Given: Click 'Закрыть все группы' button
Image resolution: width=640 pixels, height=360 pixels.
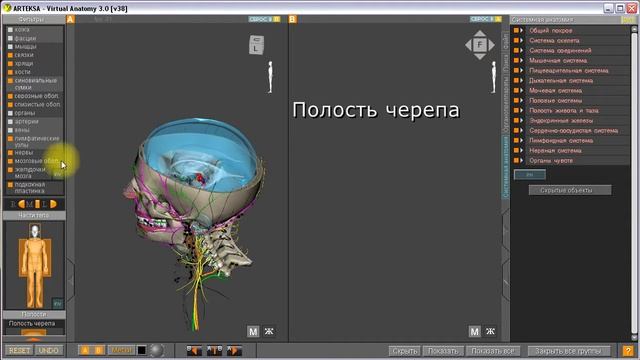Looking at the screenshot, I should point(569,351).
